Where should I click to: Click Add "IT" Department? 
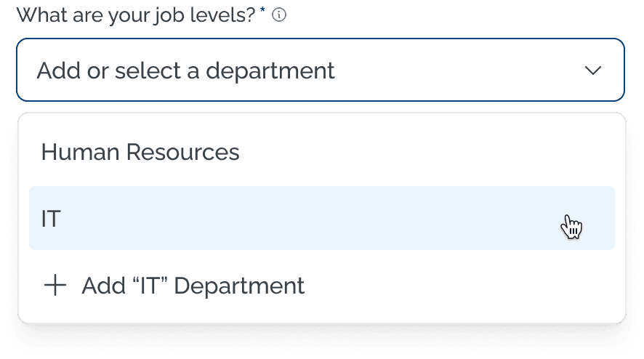click(x=193, y=286)
